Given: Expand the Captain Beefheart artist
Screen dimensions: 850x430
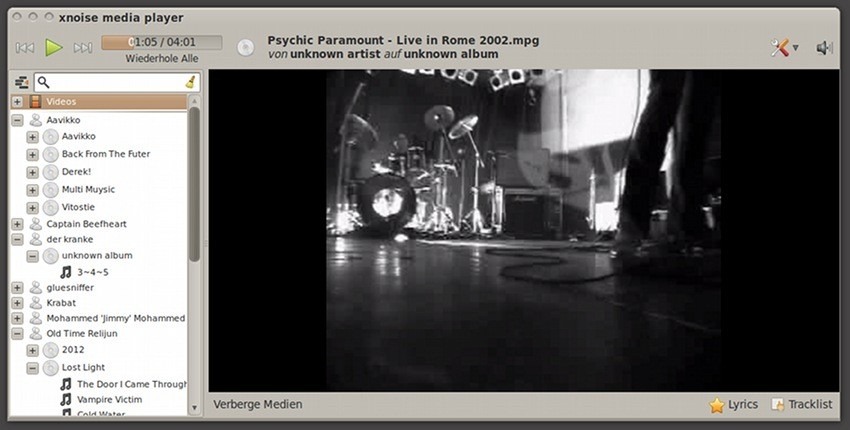Looking at the screenshot, I should 17,224.
